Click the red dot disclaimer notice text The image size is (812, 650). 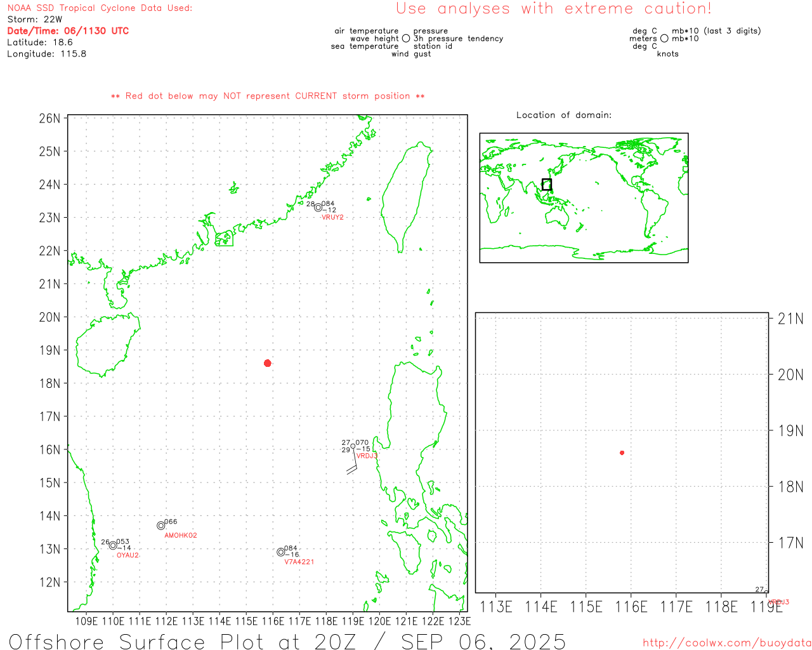pos(268,96)
